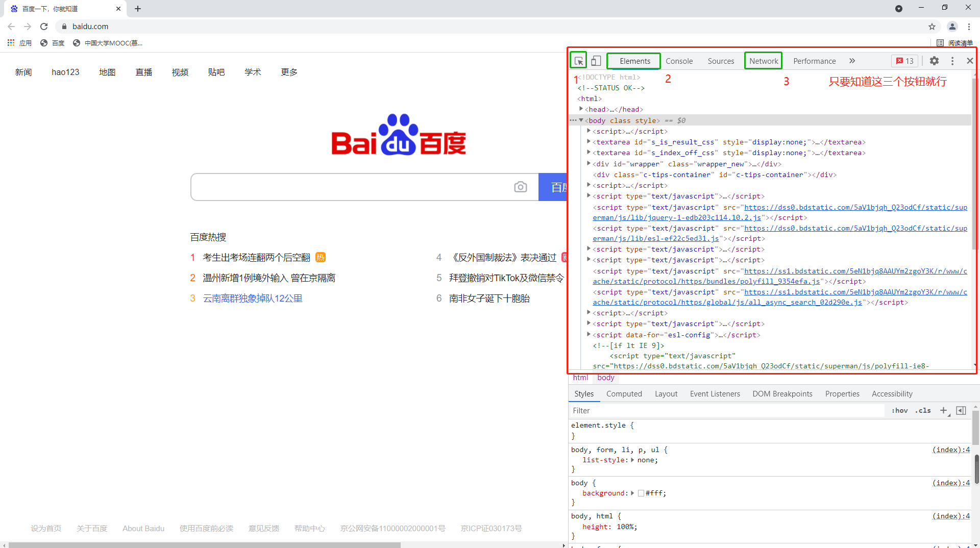Switch to the Console tab
Image resolution: width=980 pixels, height=548 pixels.
point(679,61)
